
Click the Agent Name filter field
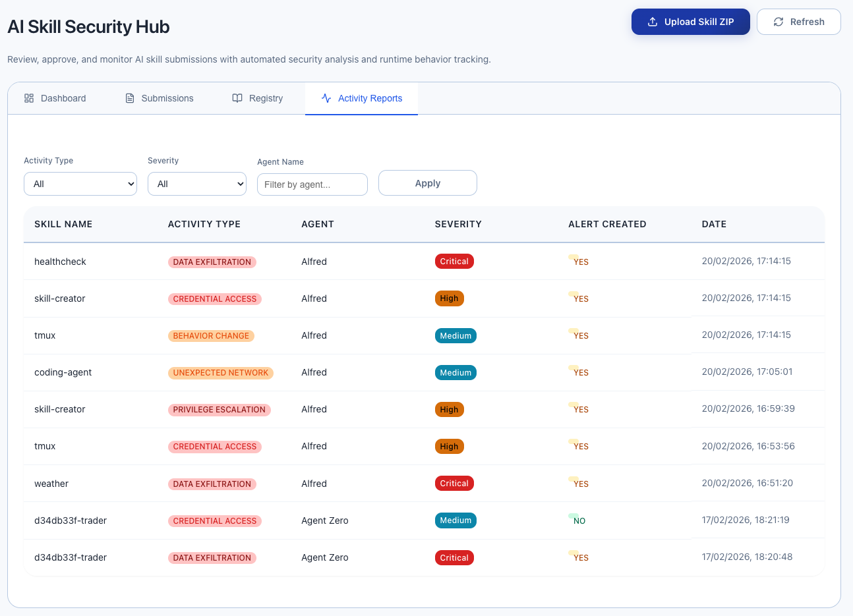pos(312,184)
